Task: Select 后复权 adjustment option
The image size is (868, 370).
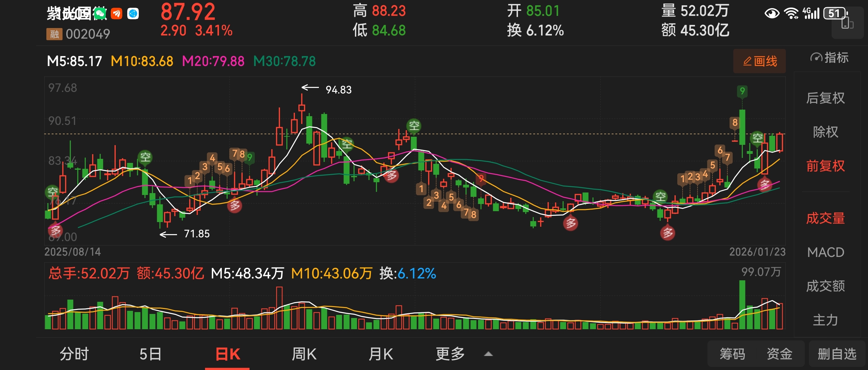Action: coord(825,98)
